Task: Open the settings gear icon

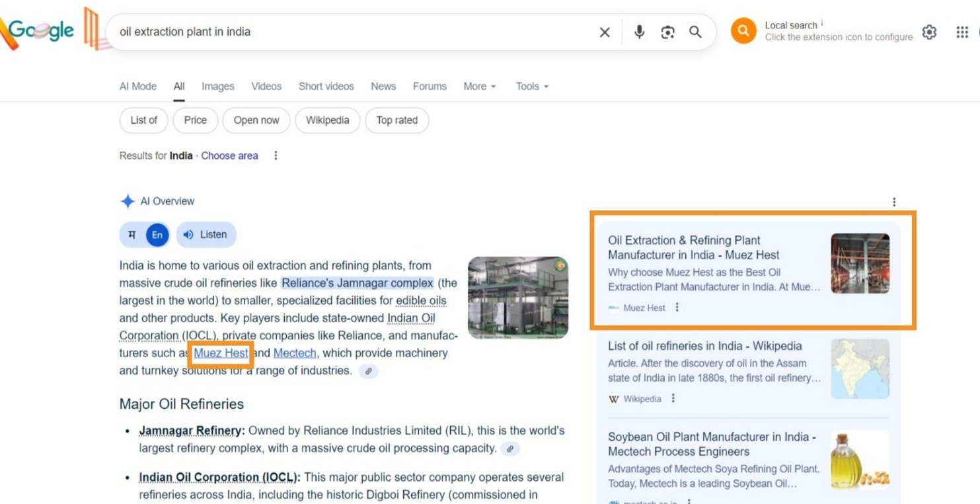Action: 929,32
